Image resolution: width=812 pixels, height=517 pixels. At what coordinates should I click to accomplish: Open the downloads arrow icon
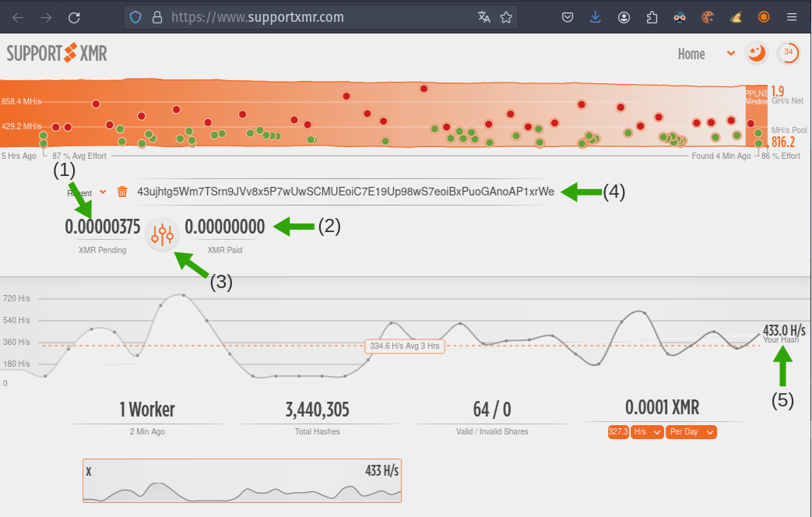pyautogui.click(x=596, y=17)
